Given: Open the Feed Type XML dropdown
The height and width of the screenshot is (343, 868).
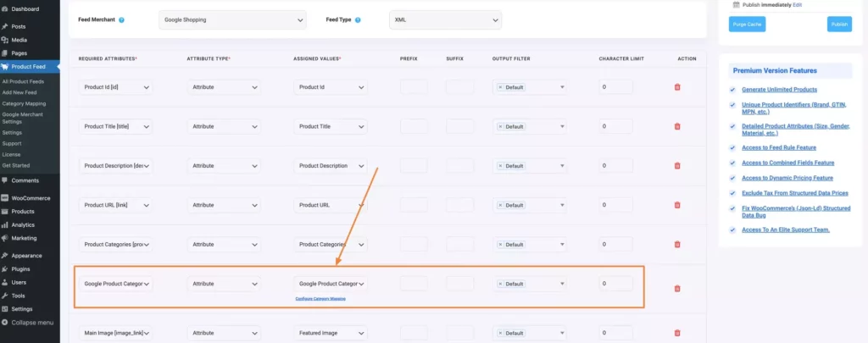Looking at the screenshot, I should [446, 19].
